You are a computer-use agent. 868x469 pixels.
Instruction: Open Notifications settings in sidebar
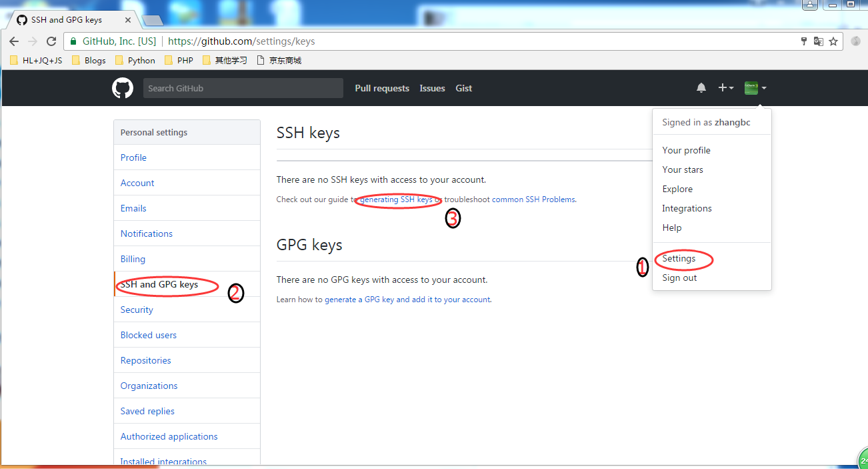pos(187,233)
